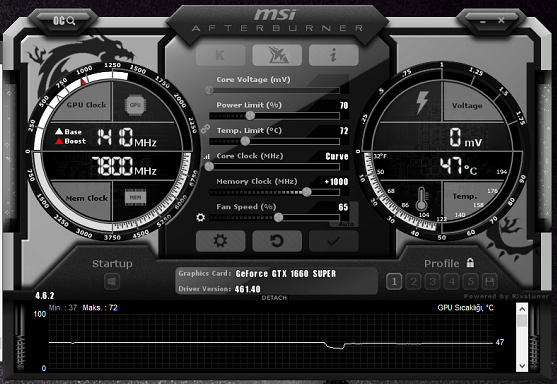Click the lightning bolt voltage icon
This screenshot has height=384, width=557.
[422, 103]
